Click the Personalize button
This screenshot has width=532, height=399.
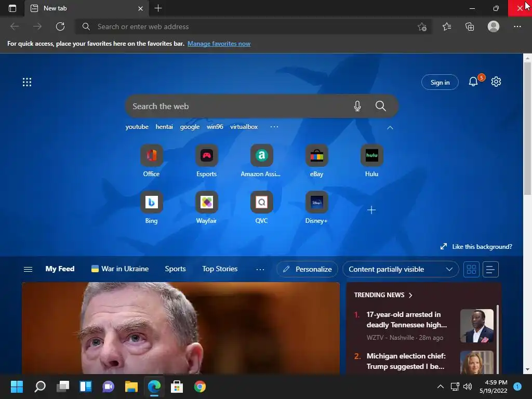(x=307, y=270)
